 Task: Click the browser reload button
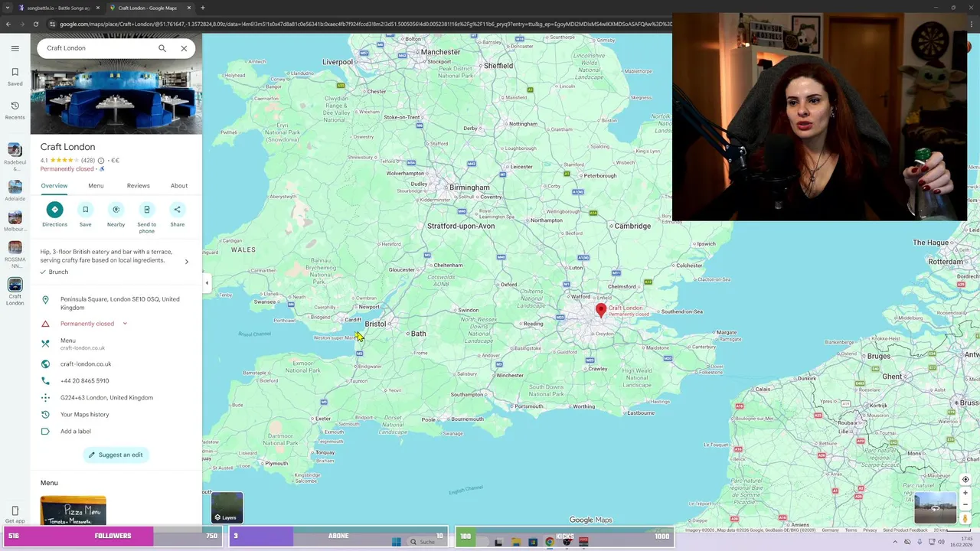point(35,24)
